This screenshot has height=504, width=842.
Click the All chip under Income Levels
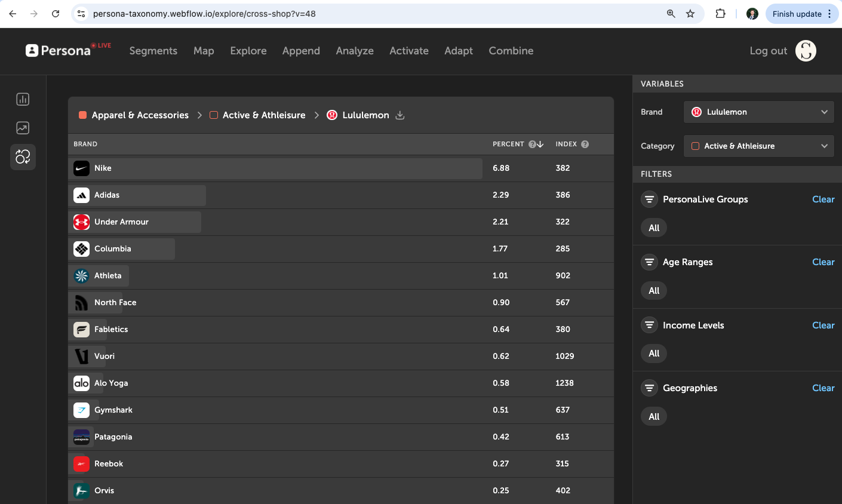[x=654, y=354]
